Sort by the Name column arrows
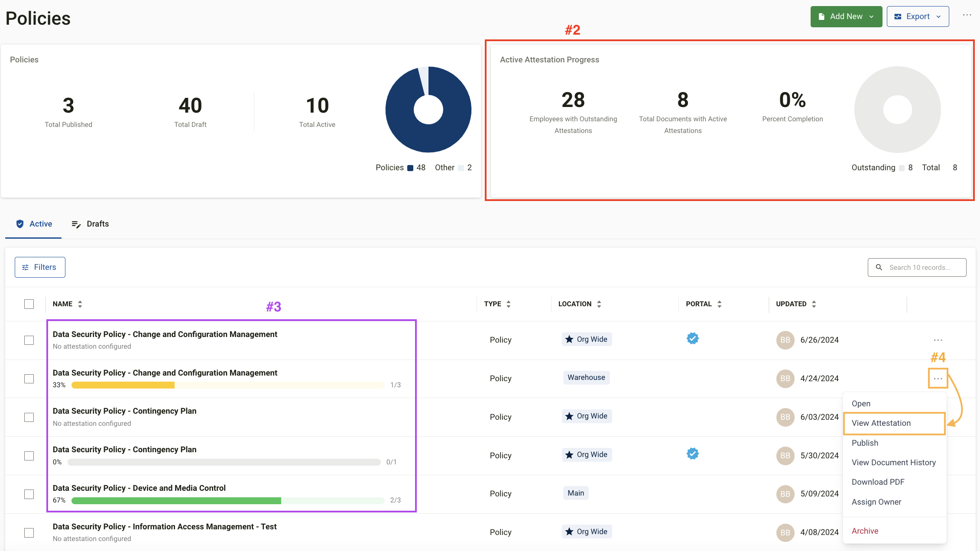This screenshot has height=551, width=980. [80, 304]
